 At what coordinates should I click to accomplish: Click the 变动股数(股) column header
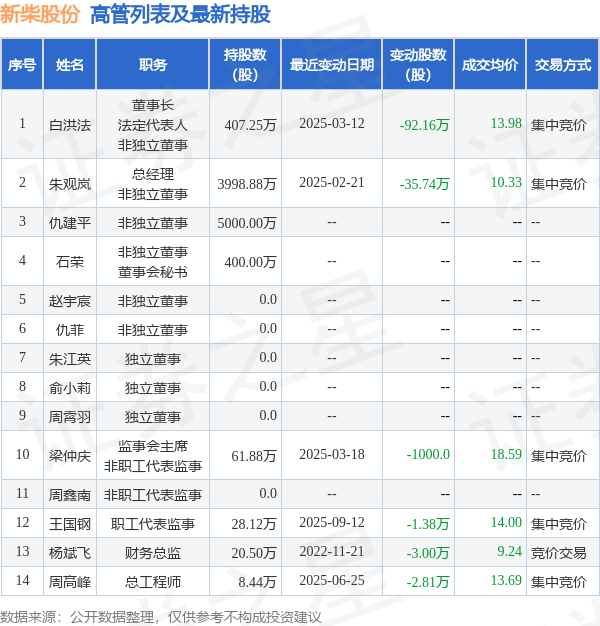coord(418,64)
